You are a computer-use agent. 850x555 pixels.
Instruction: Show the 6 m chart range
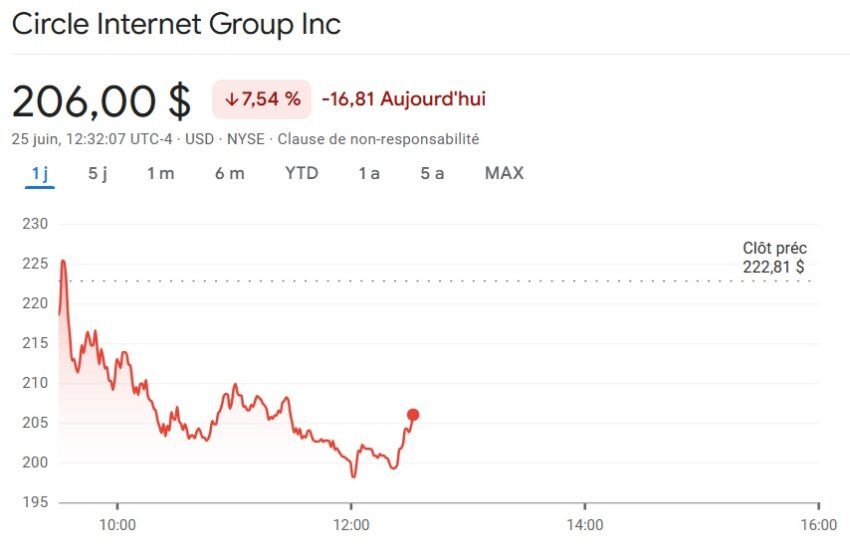[x=230, y=173]
